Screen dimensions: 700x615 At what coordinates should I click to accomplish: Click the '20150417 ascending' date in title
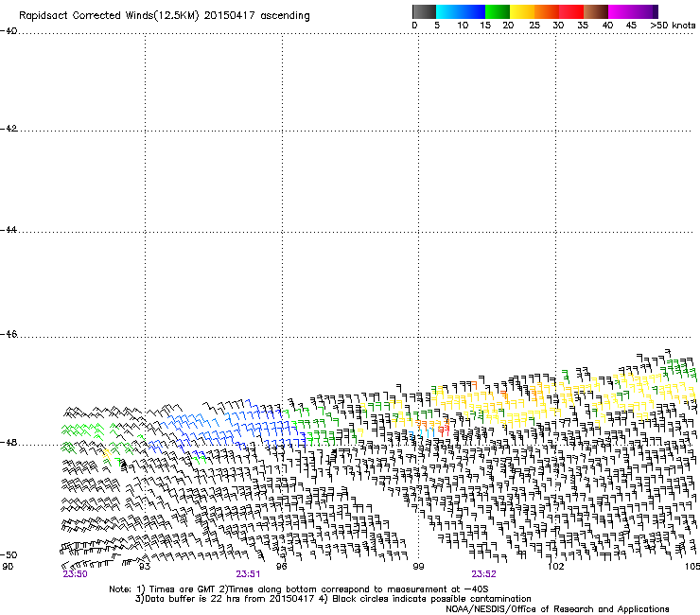256,16
